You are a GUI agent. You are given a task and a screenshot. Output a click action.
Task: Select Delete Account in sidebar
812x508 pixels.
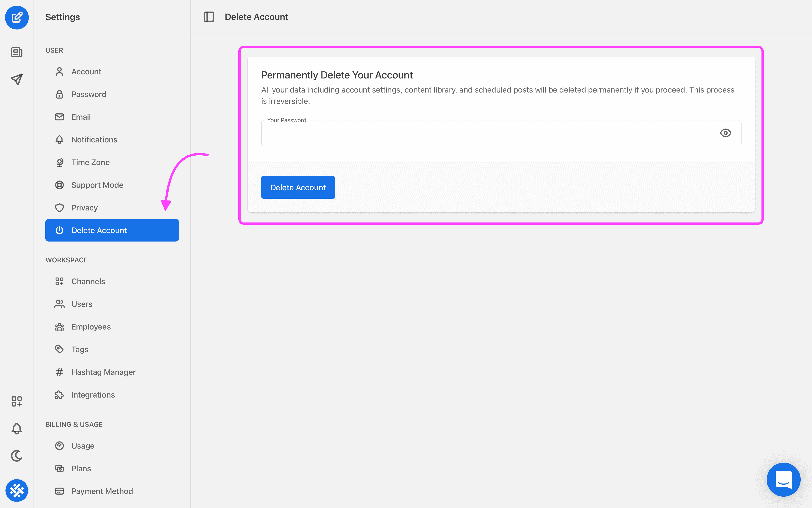coord(112,230)
